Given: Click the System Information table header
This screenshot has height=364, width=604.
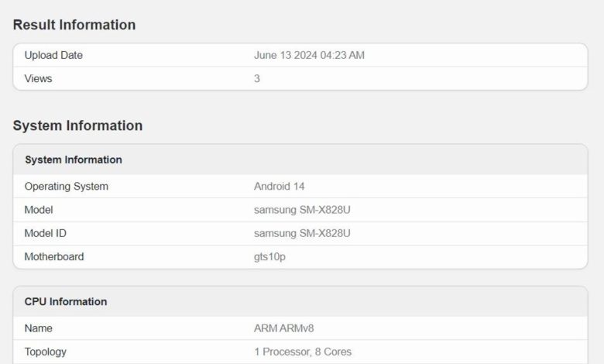Looking at the screenshot, I should pyautogui.click(x=74, y=160).
